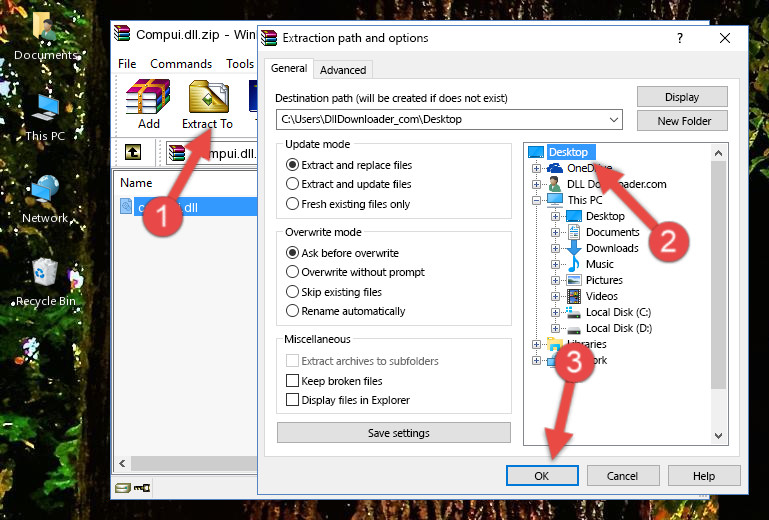769x520 pixels.
Task: Click the WinRAR icon in dialog title bar
Action: 269,38
